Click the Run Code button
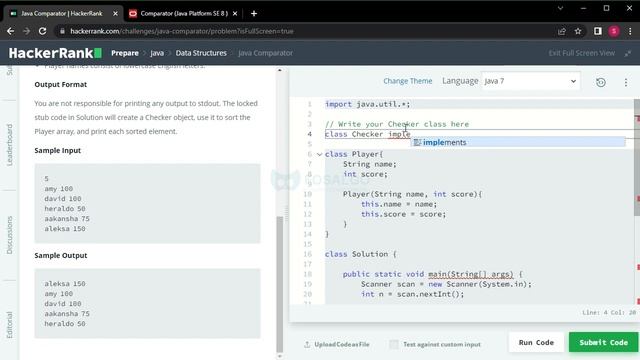Image resolution: width=640 pixels, height=360 pixels. point(536,342)
